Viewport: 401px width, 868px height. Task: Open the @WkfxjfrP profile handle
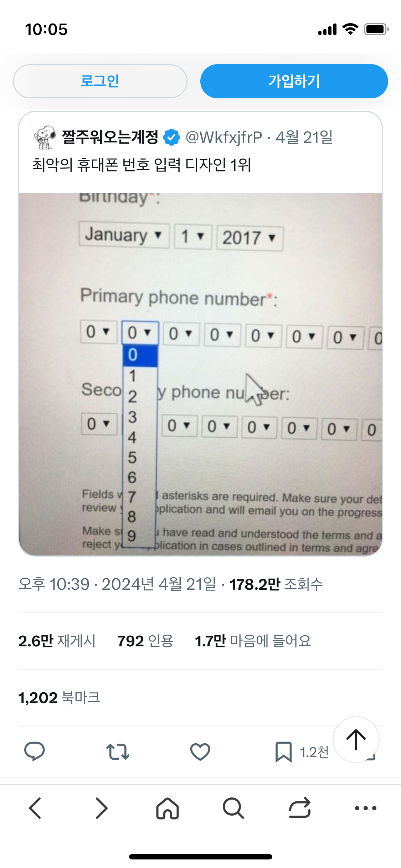[x=224, y=137]
